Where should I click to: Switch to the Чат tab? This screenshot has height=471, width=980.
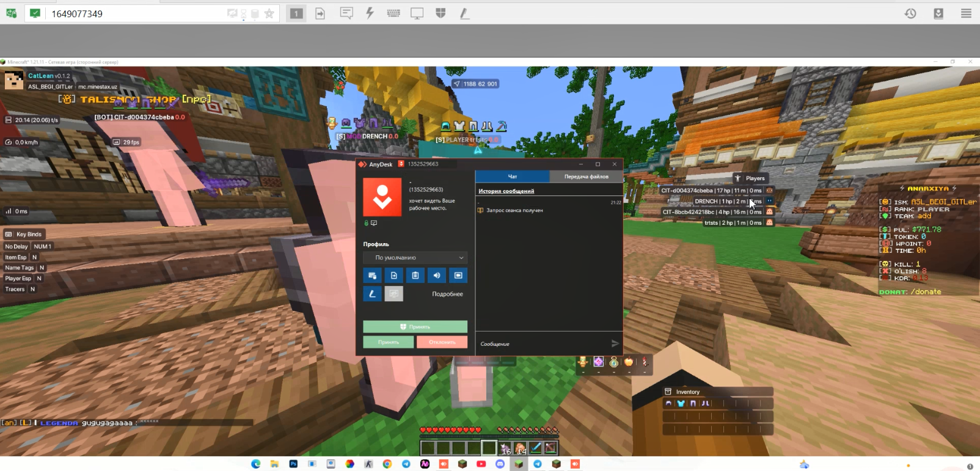tap(513, 177)
